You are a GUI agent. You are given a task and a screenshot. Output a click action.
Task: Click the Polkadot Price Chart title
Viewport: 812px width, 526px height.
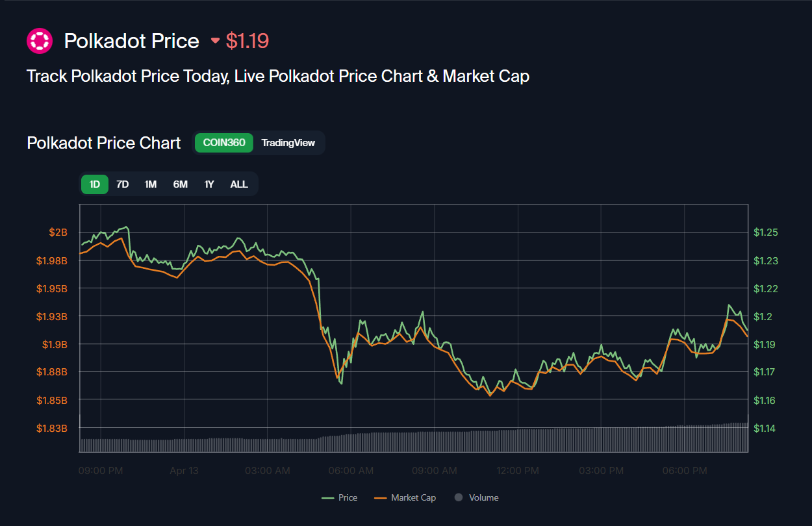[x=103, y=143]
